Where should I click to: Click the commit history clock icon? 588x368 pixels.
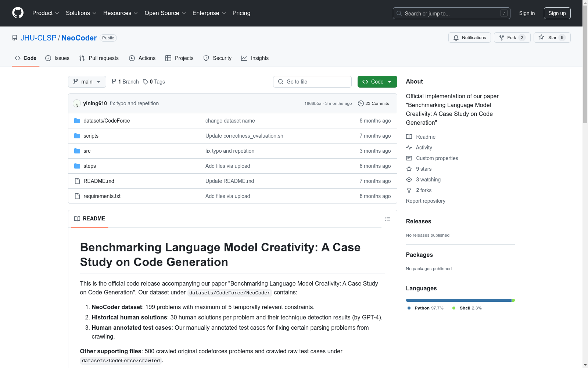[361, 103]
